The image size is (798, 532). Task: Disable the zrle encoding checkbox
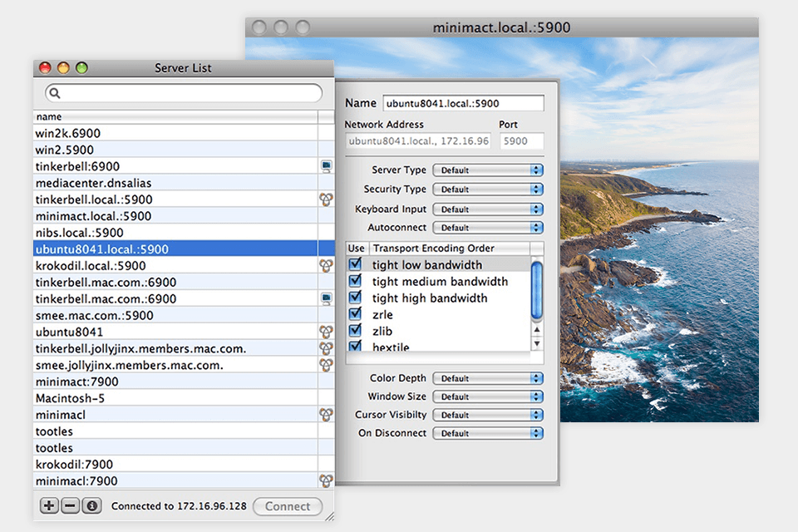point(355,314)
